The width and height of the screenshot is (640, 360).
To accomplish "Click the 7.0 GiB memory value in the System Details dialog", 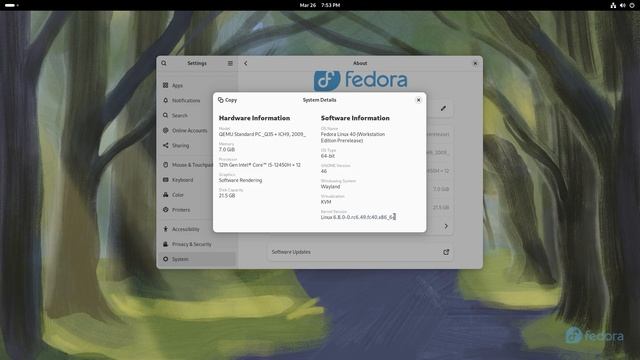I will coord(227,150).
